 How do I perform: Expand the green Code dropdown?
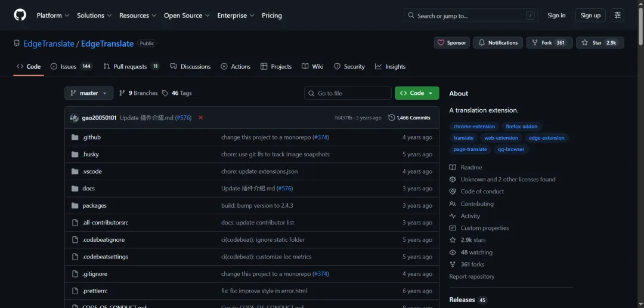pos(416,93)
